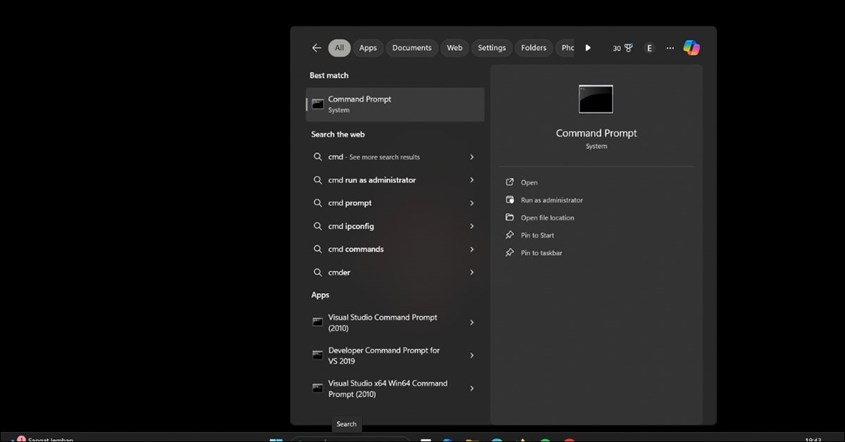Click Open in Command Prompt details
Screen dimensions: 845x442
click(529, 183)
